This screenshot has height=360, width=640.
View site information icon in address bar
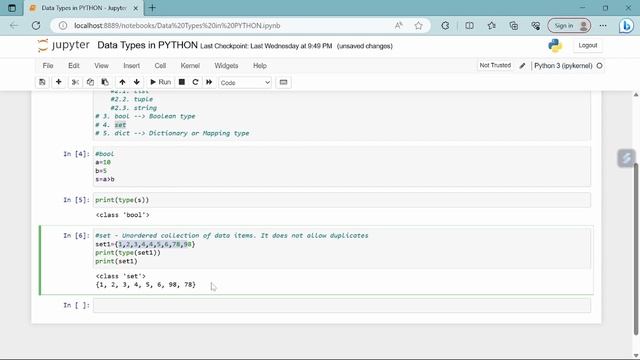click(62, 25)
